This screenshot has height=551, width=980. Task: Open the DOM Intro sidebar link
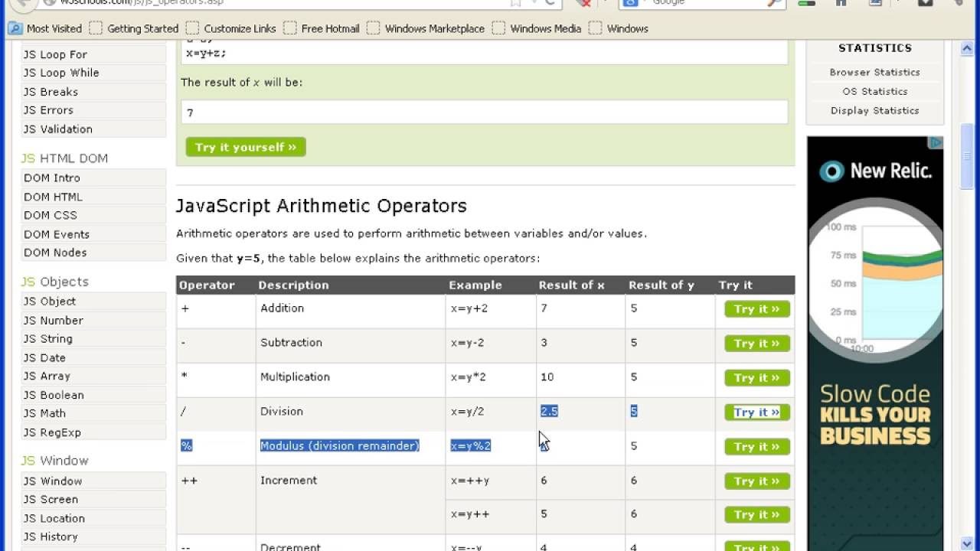pos(93,178)
